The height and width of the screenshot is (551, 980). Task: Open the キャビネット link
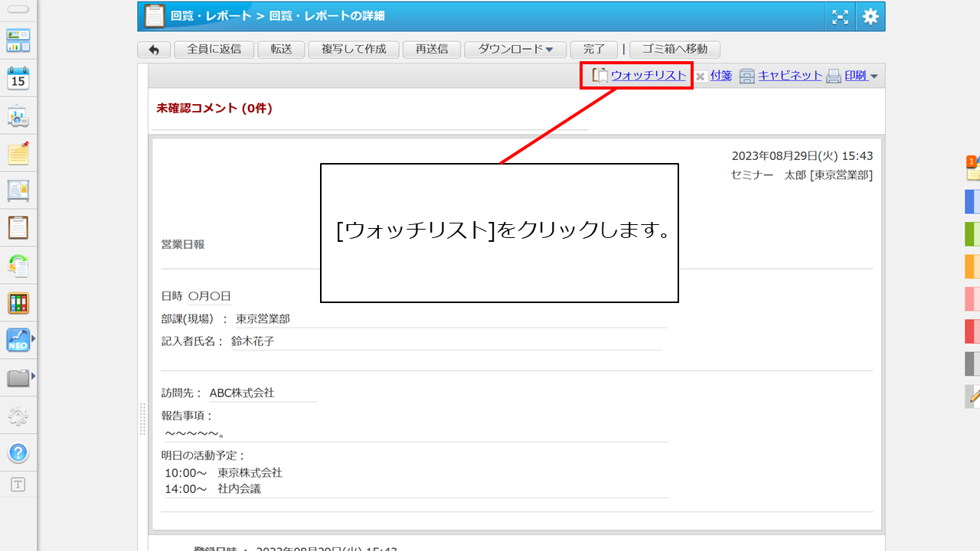[789, 76]
